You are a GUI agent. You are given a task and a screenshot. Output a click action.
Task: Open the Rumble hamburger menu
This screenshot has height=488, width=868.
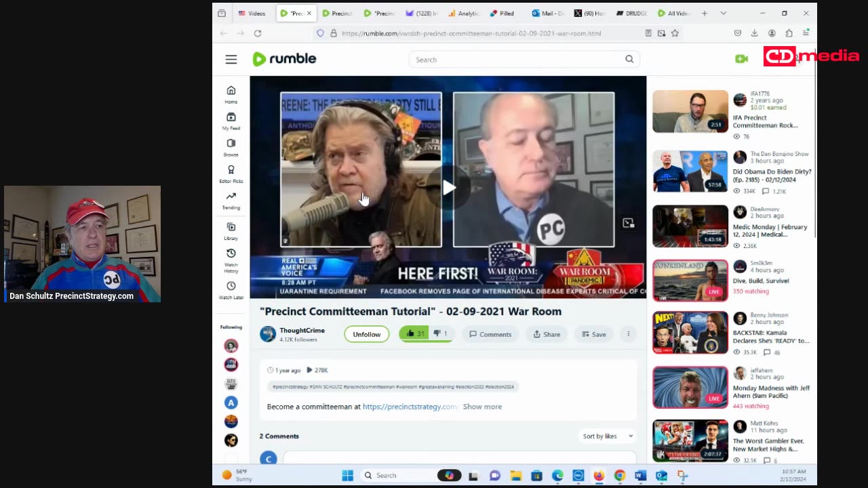pos(231,60)
